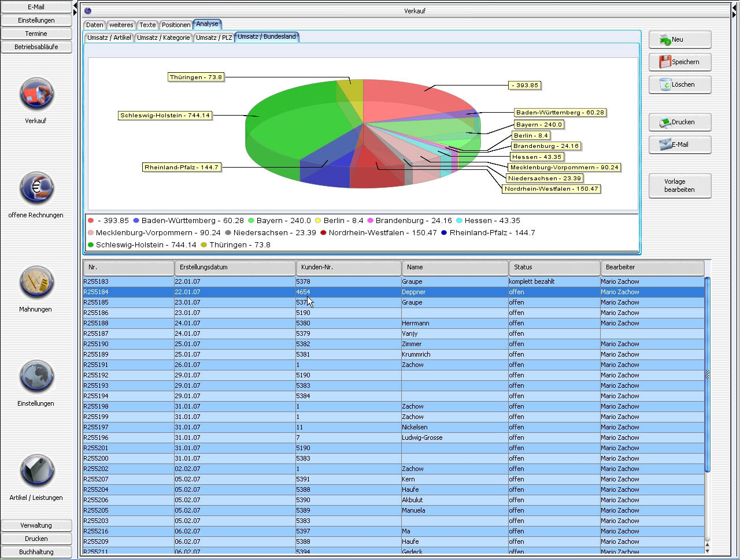740x560 pixels.
Task: Switch to the Positionen tab
Action: tap(176, 25)
